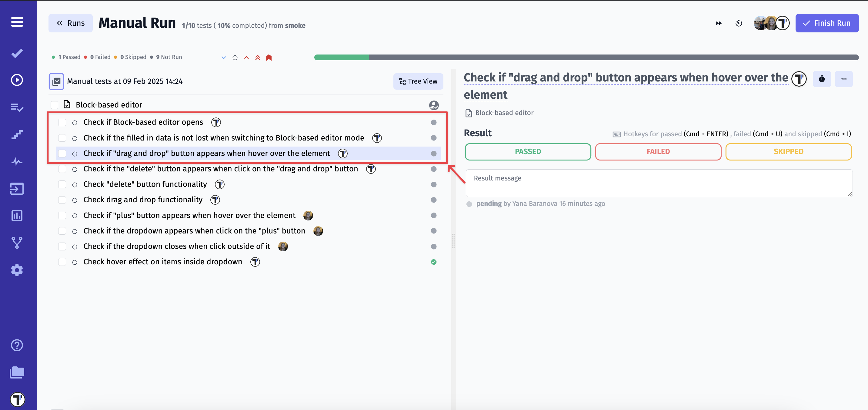Viewport: 868px width, 410px height.
Task: Open the hamburger menu in sidebar
Action: pyautogui.click(x=17, y=22)
